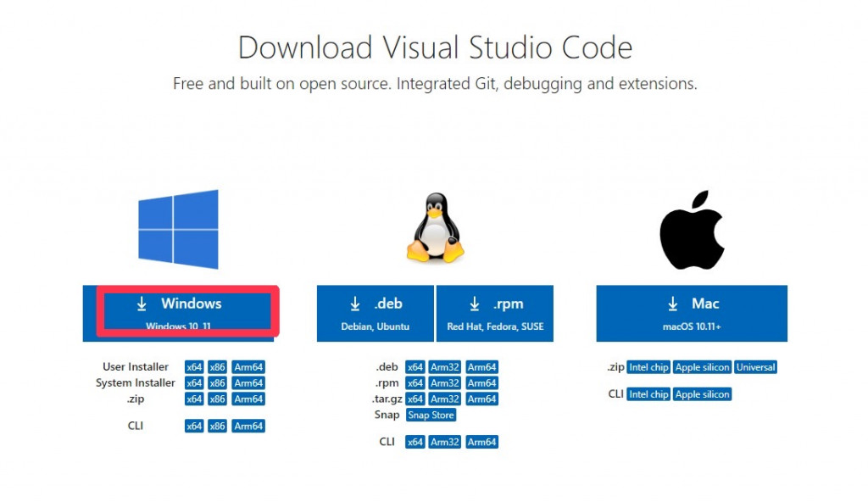Open the Snap Store link
This screenshot has height=502, width=868.
coord(431,415)
